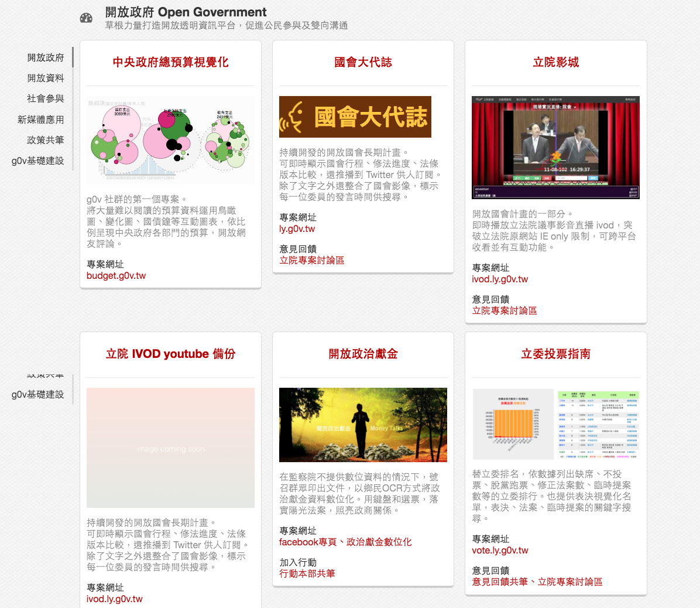Click the 立院 IVOD youtube 備份 title
This screenshot has height=608, width=700.
coord(170,354)
